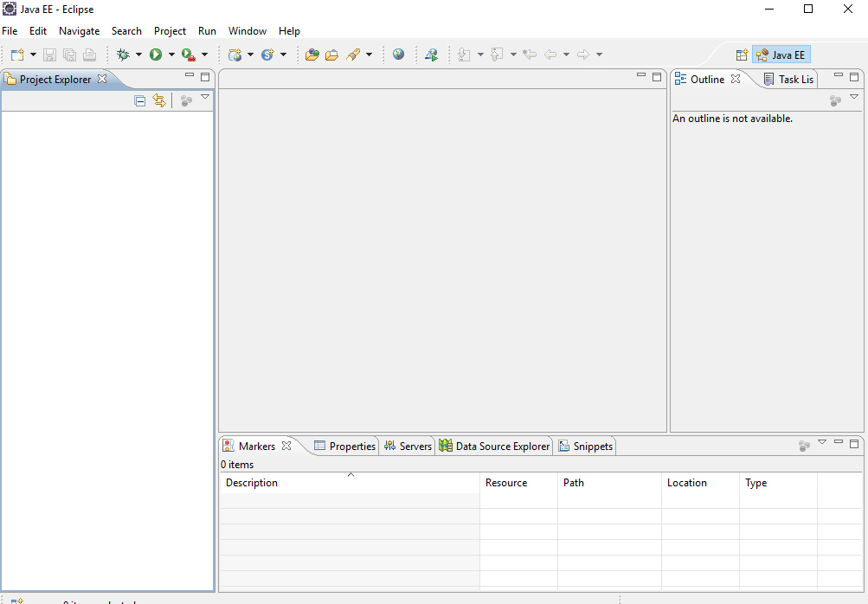Switch to the Servers tab
Screen dimensions: 868x604
408,447
